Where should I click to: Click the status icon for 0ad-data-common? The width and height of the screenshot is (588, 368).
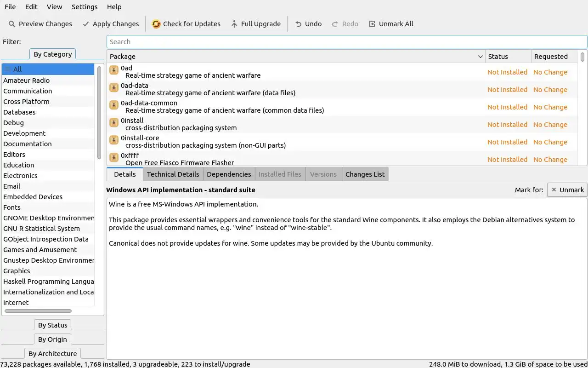pos(114,105)
